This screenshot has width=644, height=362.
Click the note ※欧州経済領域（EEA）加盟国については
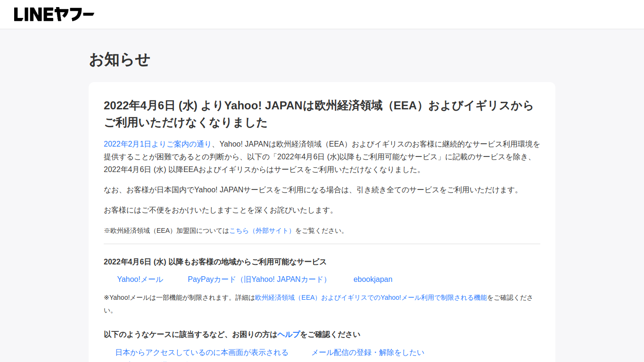click(x=225, y=231)
